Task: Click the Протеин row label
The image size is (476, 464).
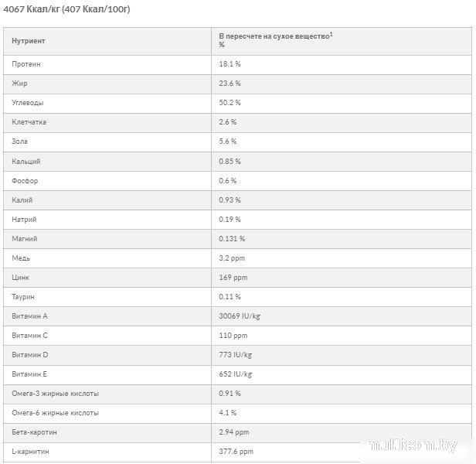Action: (x=26, y=64)
